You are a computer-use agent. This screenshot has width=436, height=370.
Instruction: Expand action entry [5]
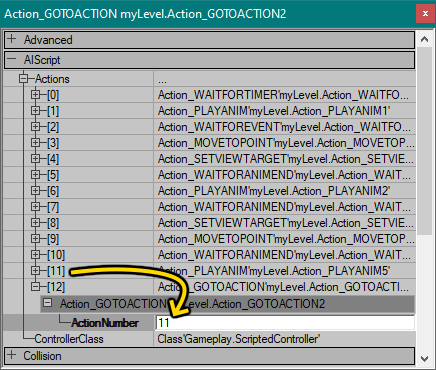click(x=35, y=175)
